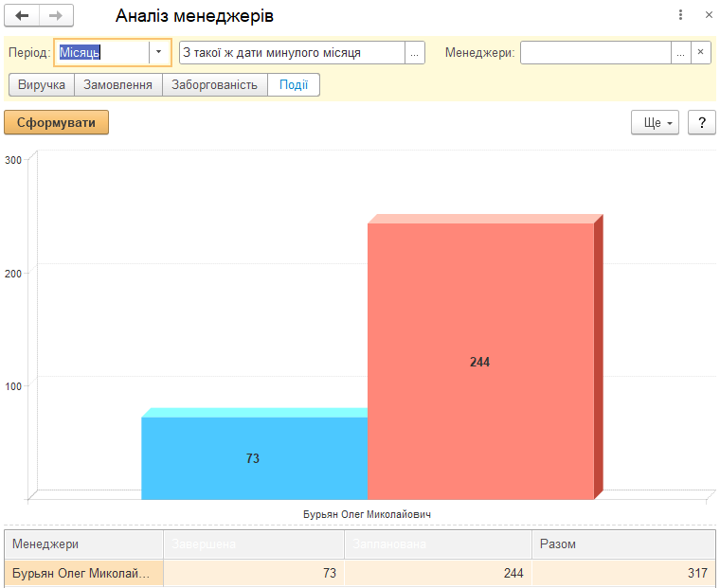
Task: Click the Запланована column header
Action: point(438,544)
